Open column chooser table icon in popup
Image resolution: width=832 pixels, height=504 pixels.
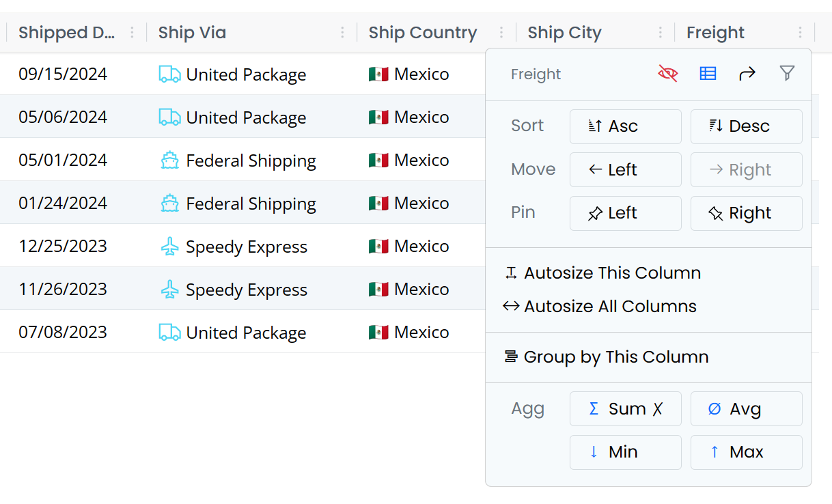(708, 74)
